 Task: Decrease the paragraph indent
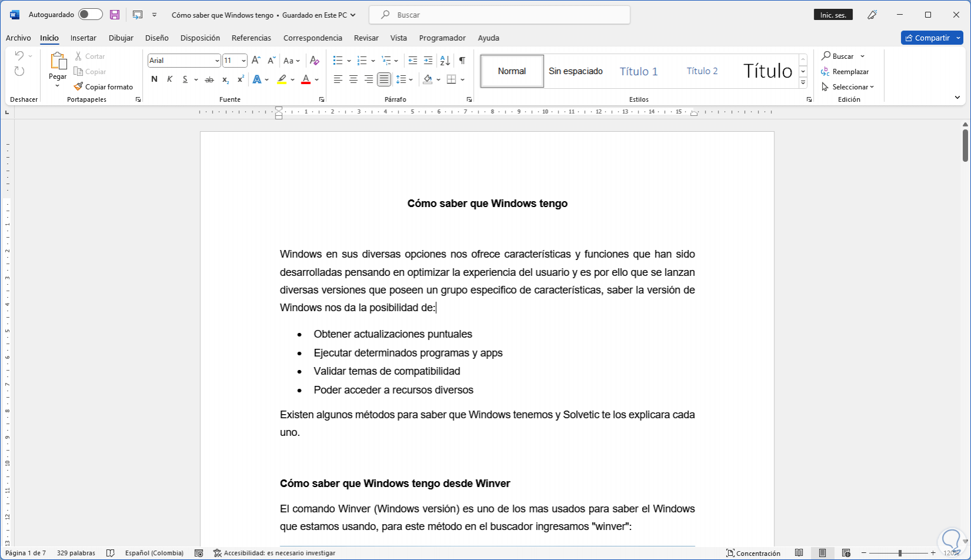[413, 61]
